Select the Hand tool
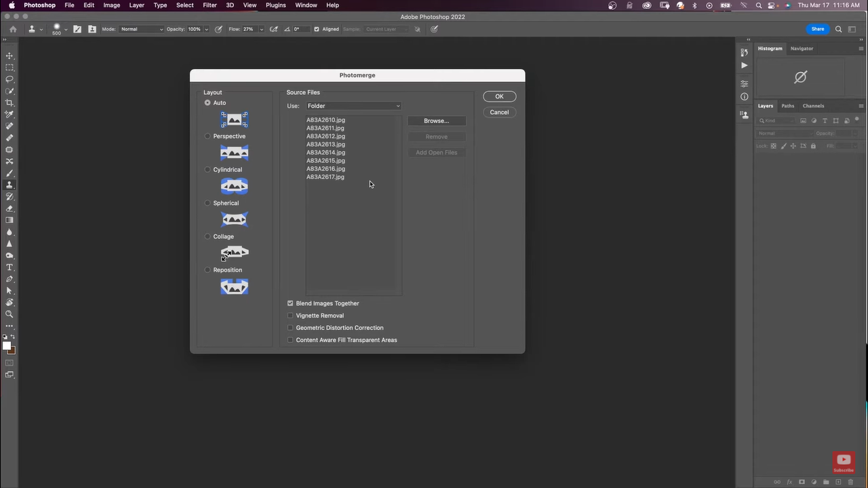Image resolution: width=868 pixels, height=488 pixels. tap(9, 303)
